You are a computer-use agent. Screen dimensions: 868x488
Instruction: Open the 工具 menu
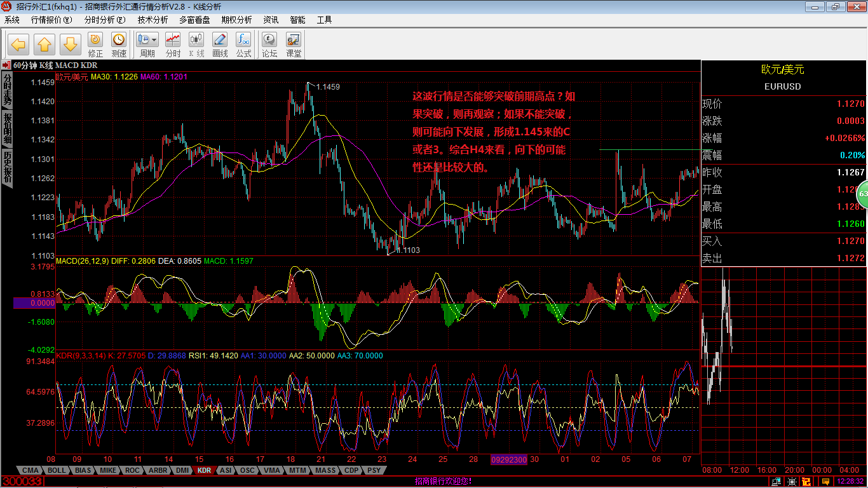tap(324, 20)
